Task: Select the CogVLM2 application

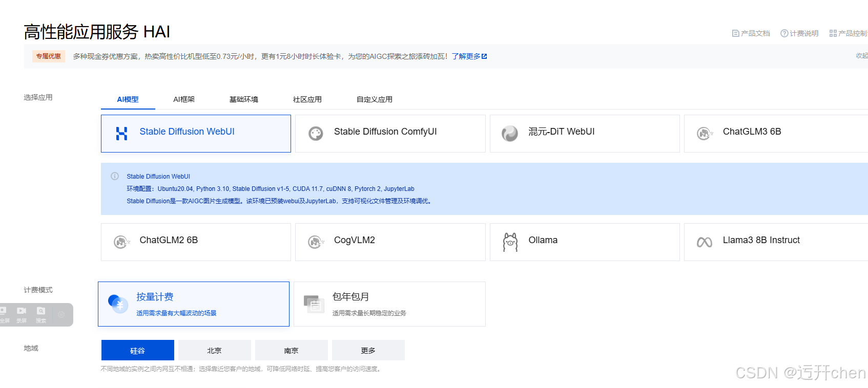Action: point(390,242)
